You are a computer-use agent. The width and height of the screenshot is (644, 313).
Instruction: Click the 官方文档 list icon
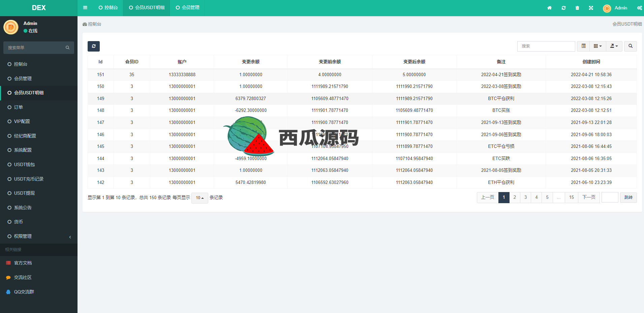click(8, 263)
